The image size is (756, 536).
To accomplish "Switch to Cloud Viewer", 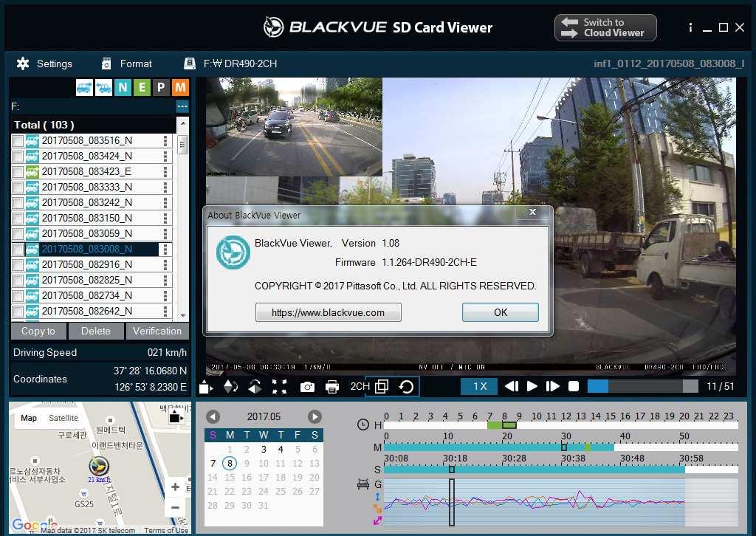I will coord(605,27).
